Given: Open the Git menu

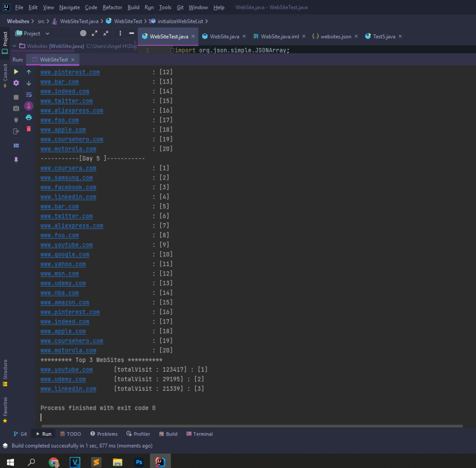Looking at the screenshot, I should 180,7.
